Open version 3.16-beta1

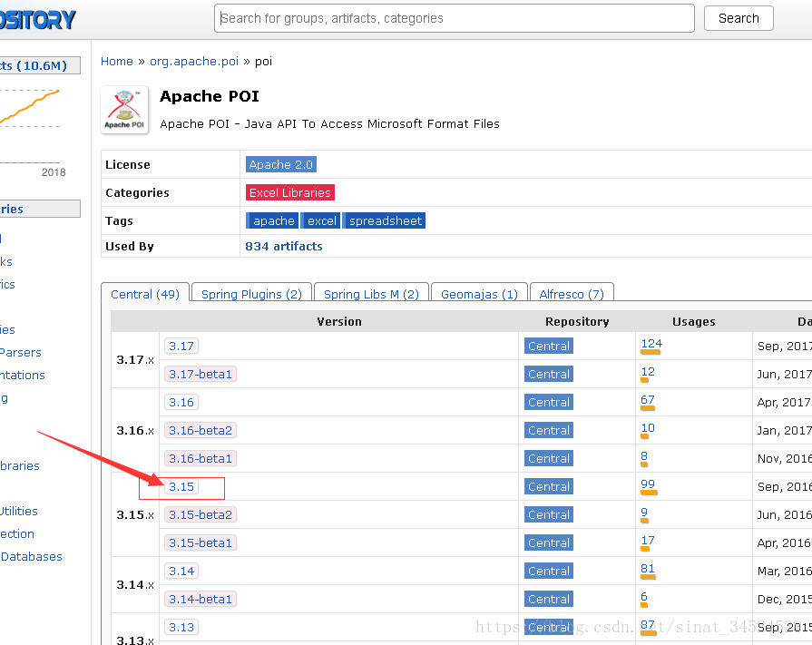click(201, 458)
